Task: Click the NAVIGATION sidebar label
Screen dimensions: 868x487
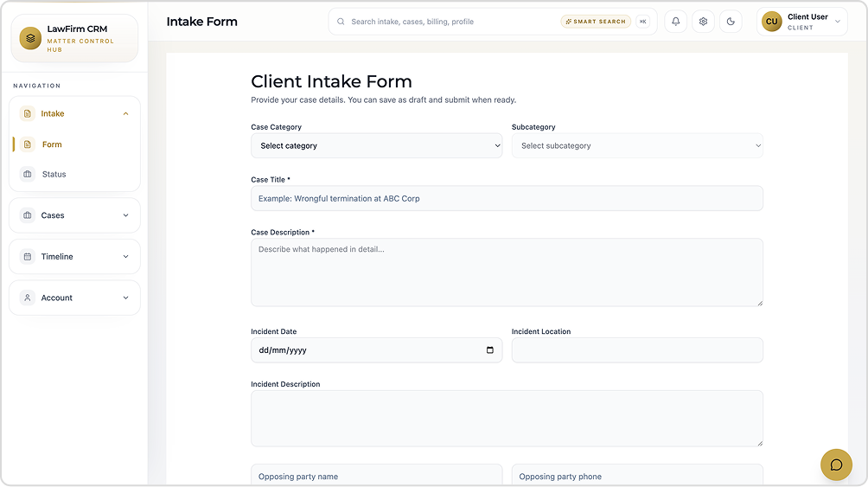Action: 37,86
